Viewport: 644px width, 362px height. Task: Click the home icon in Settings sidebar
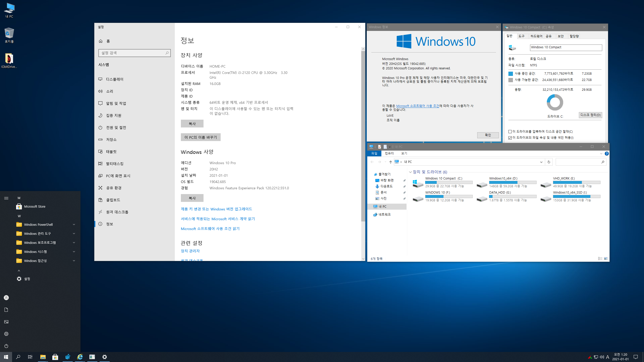click(101, 41)
